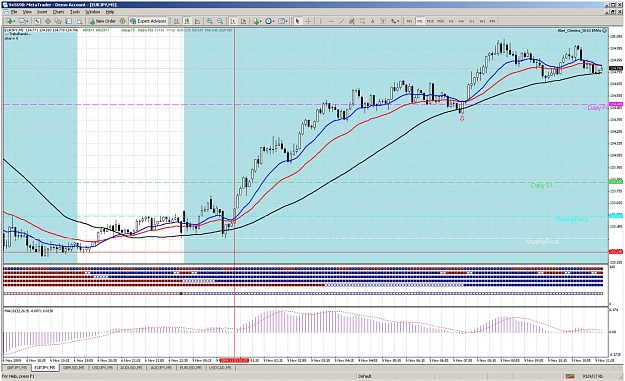Toggle the Terminal window icon
The height and width of the screenshot is (381, 625).
[x=69, y=21]
